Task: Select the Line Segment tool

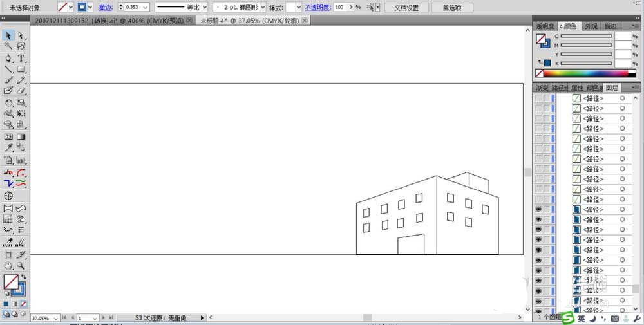Action: [9, 70]
